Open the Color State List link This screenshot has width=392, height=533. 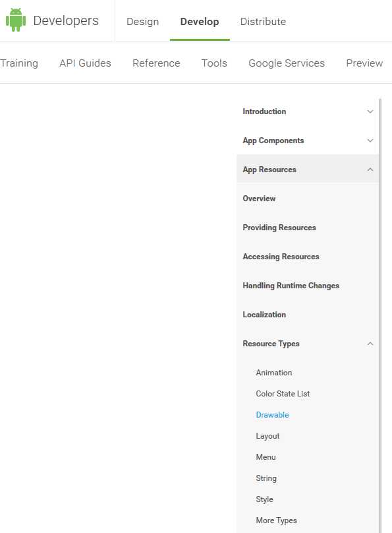click(x=283, y=394)
